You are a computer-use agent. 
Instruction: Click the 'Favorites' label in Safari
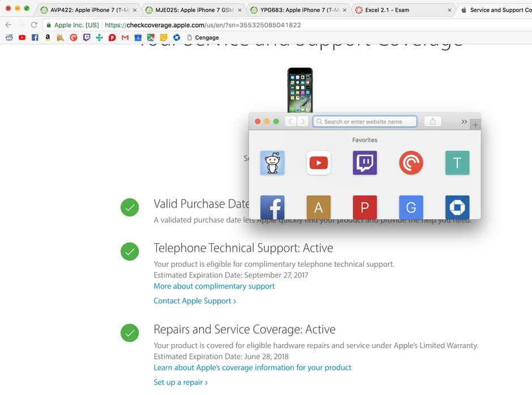pos(364,140)
